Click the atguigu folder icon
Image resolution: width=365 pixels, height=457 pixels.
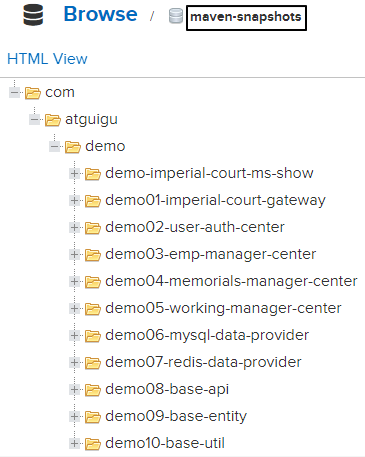pyautogui.click(x=53, y=120)
